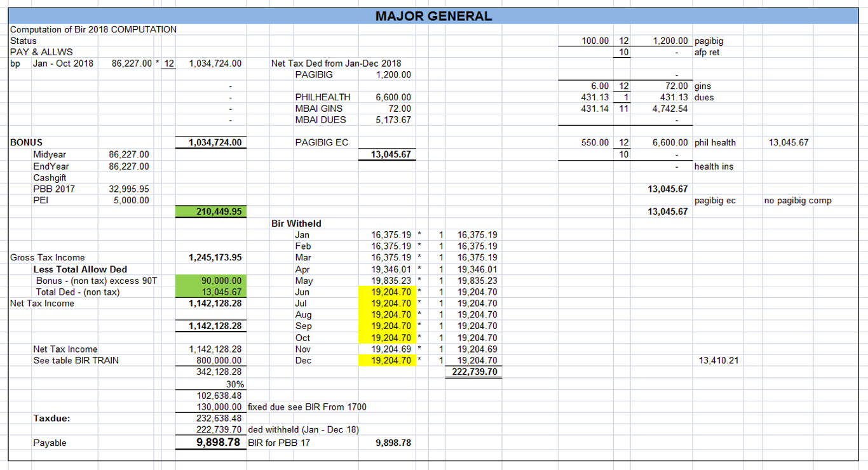Select the 30% rate cell
This screenshot has width=868, height=470.
(234, 384)
